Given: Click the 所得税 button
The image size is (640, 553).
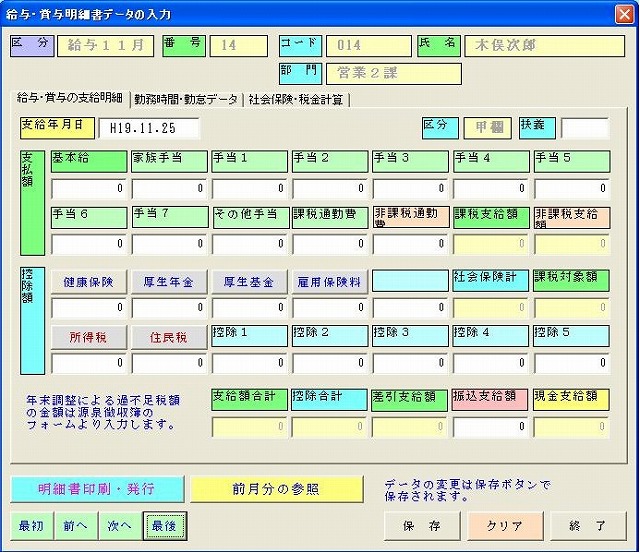Looking at the screenshot, I should [88, 338].
